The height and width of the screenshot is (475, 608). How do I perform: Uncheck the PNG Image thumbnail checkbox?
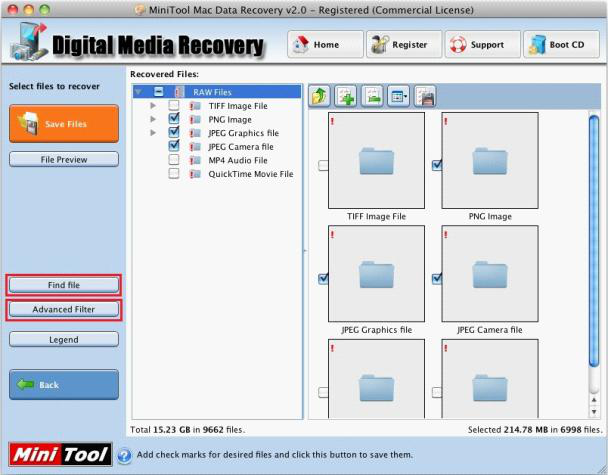437,165
